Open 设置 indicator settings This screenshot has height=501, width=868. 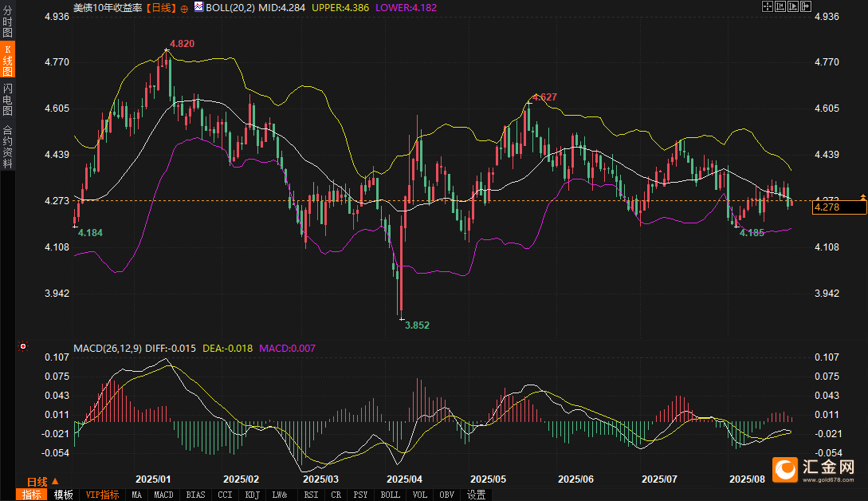[476, 495]
